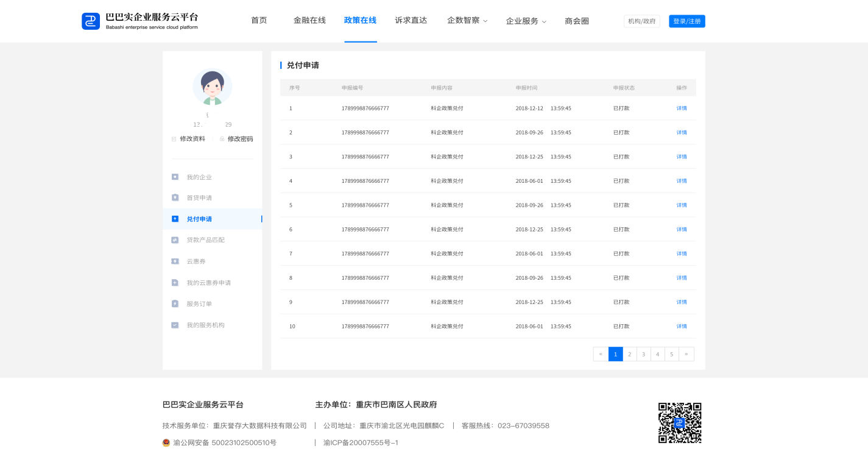The image size is (868, 468).
Task: Click the Babashi platform logo icon
Action: point(91,21)
